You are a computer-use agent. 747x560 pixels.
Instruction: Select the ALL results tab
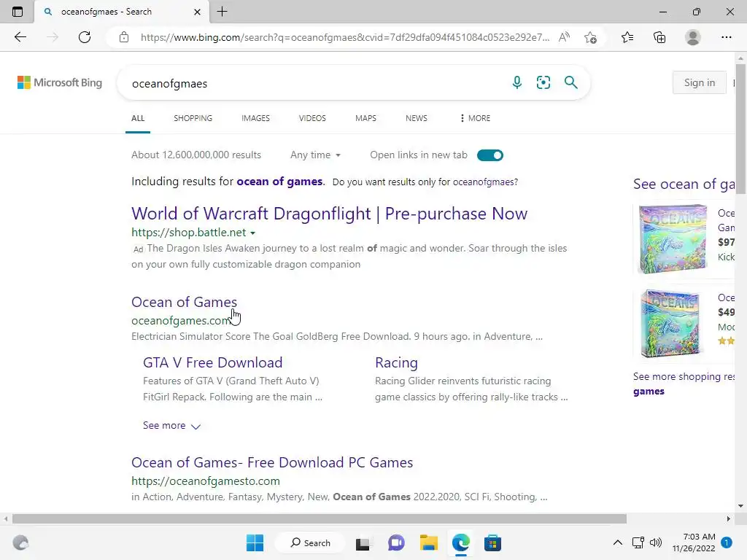click(x=138, y=118)
